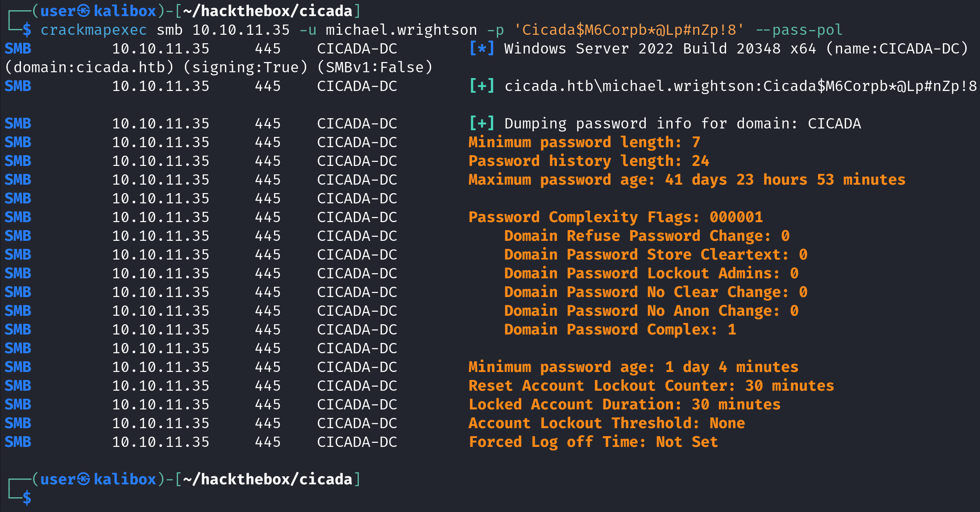Click the michael.wrightson username argument
This screenshot has height=512, width=980.
pos(402,30)
